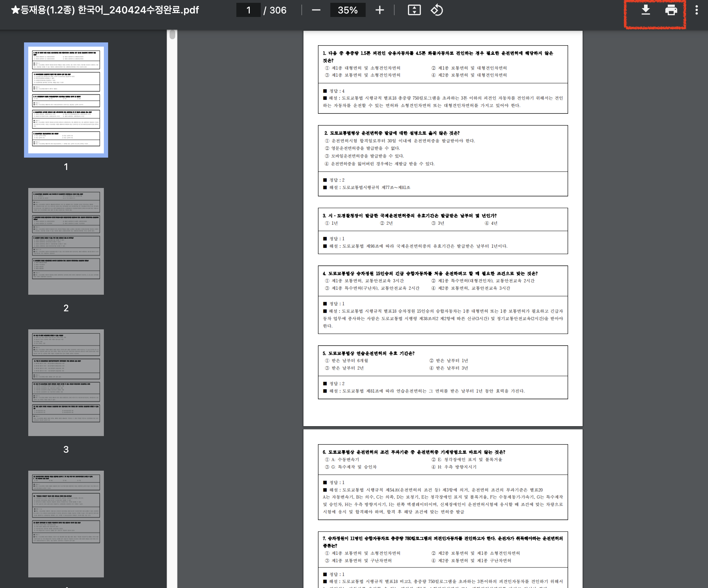Open the three-dot more actions menu

click(x=696, y=10)
